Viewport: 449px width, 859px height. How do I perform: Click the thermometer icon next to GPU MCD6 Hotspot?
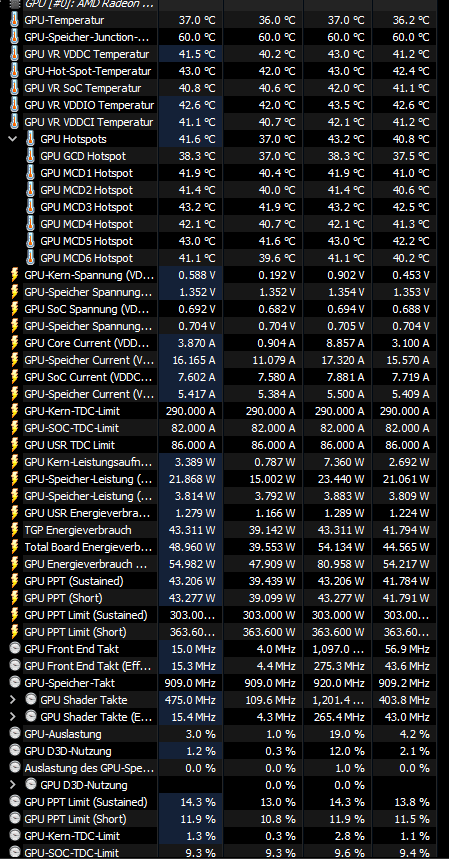click(31, 258)
